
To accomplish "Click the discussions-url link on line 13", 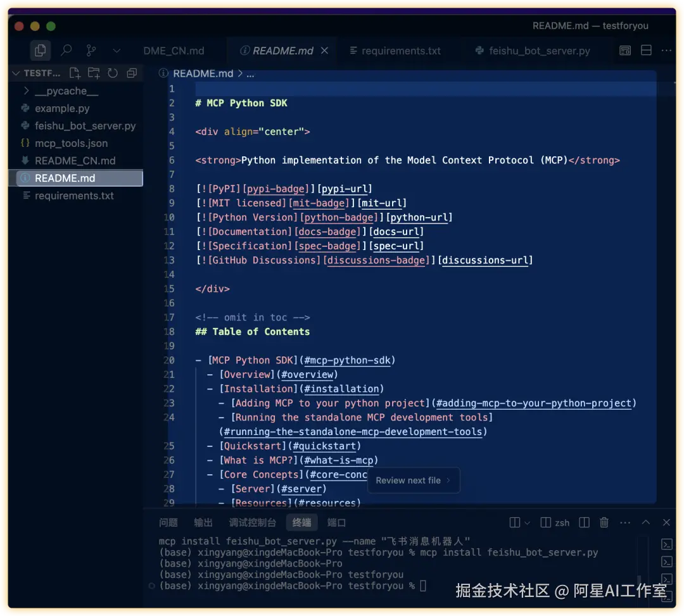I will click(485, 260).
